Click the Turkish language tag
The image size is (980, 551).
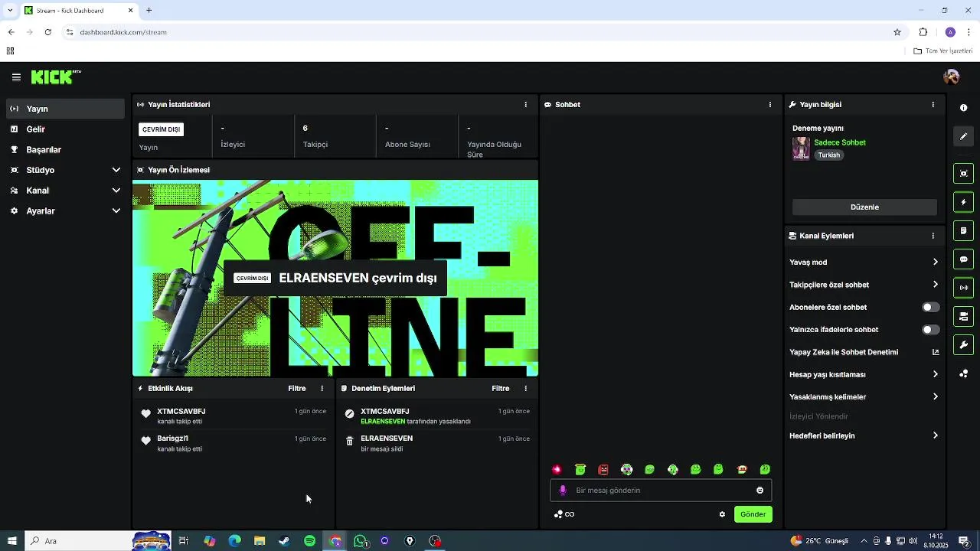click(x=828, y=155)
